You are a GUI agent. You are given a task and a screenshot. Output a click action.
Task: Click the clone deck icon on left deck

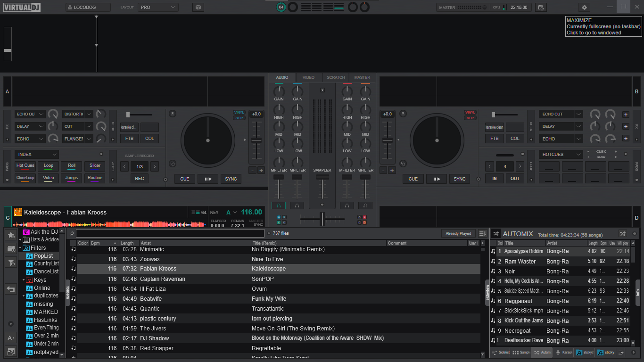click(x=173, y=164)
